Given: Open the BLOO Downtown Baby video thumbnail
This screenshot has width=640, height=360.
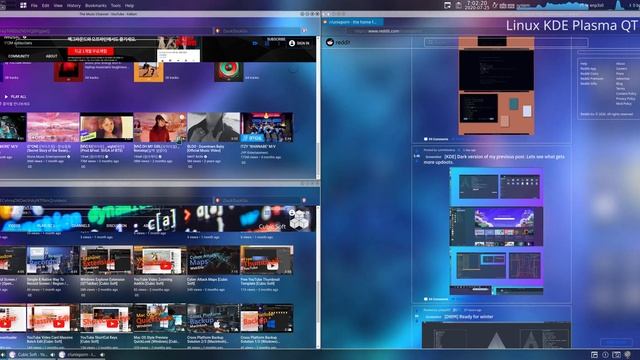Looking at the screenshot, I should point(213,127).
